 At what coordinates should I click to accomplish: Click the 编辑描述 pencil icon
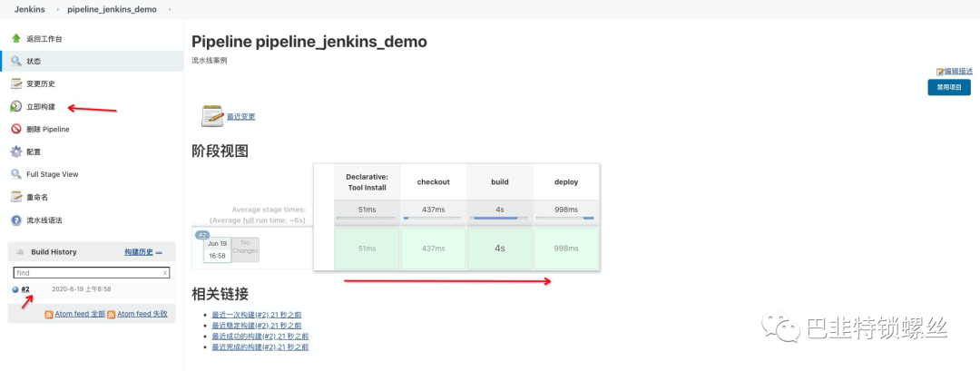click(x=939, y=72)
